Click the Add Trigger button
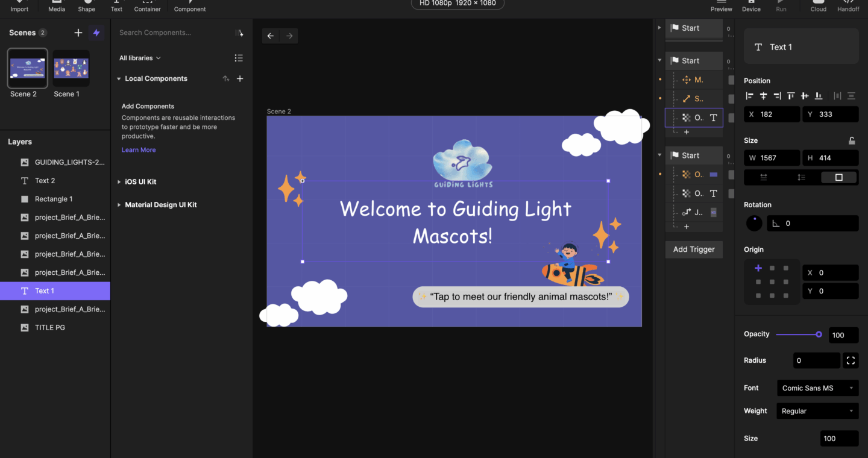 [694, 249]
